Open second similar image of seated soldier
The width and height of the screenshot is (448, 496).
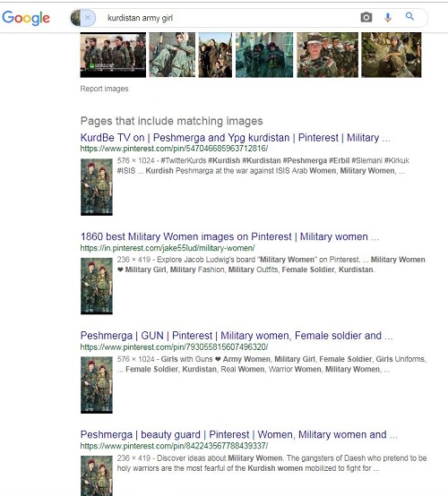(172, 55)
